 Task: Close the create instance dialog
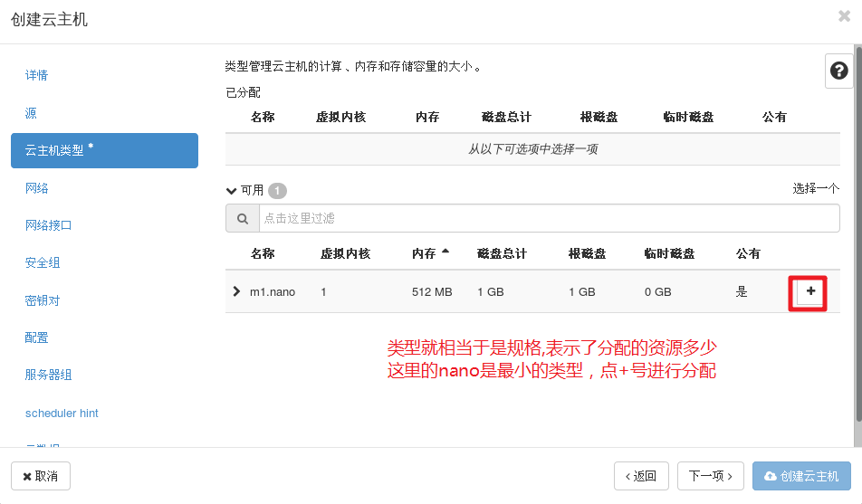click(844, 15)
